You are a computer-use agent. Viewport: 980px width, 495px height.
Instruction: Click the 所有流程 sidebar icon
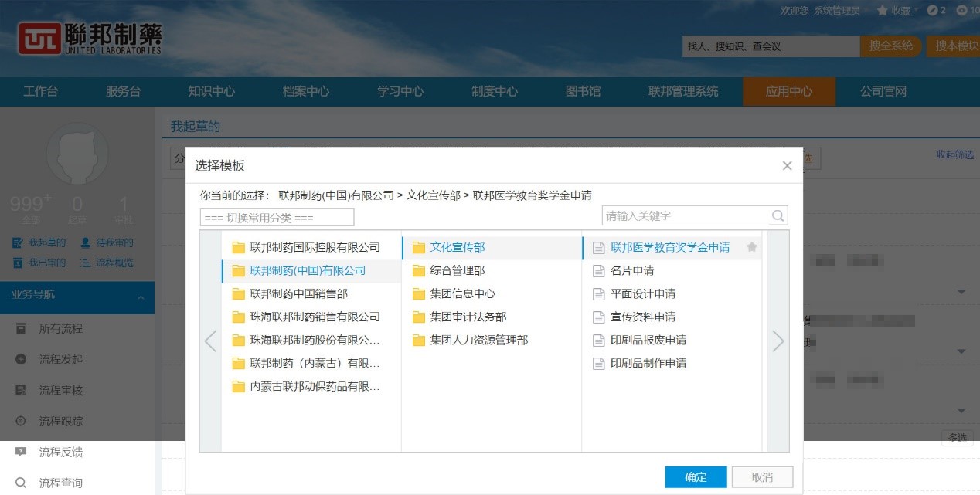[x=21, y=329]
